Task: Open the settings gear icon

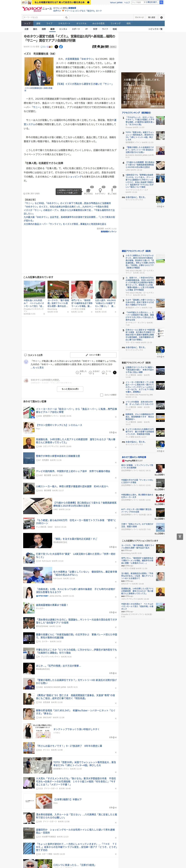Action: point(161,18)
